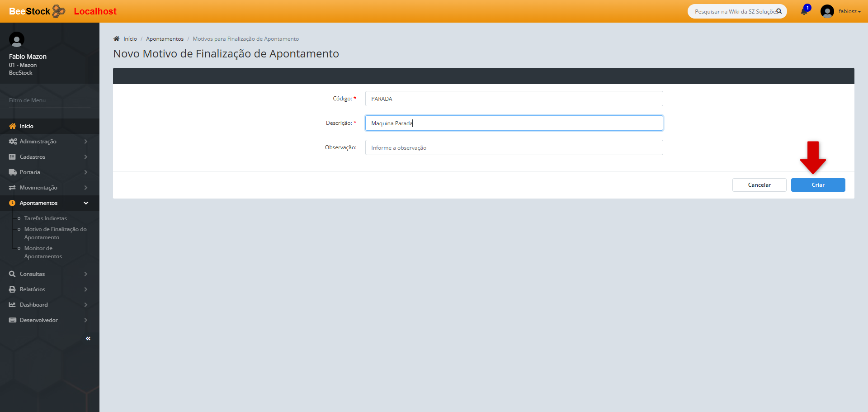
Task: Click the notification bell icon
Action: click(804, 11)
